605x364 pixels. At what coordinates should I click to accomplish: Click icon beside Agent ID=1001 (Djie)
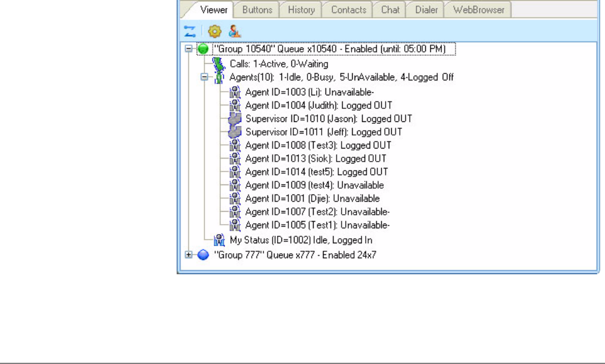pos(234,198)
